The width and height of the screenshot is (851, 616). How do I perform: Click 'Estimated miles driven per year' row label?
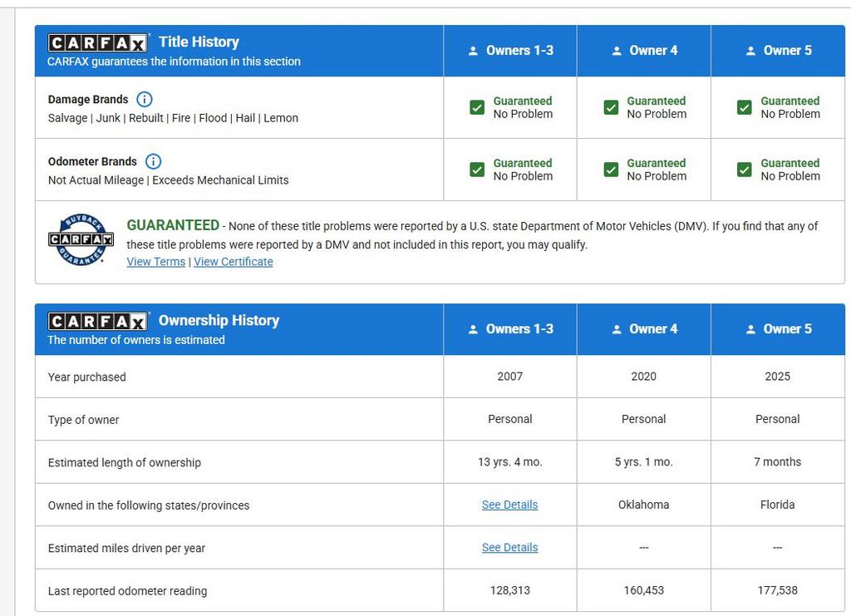[x=126, y=548]
